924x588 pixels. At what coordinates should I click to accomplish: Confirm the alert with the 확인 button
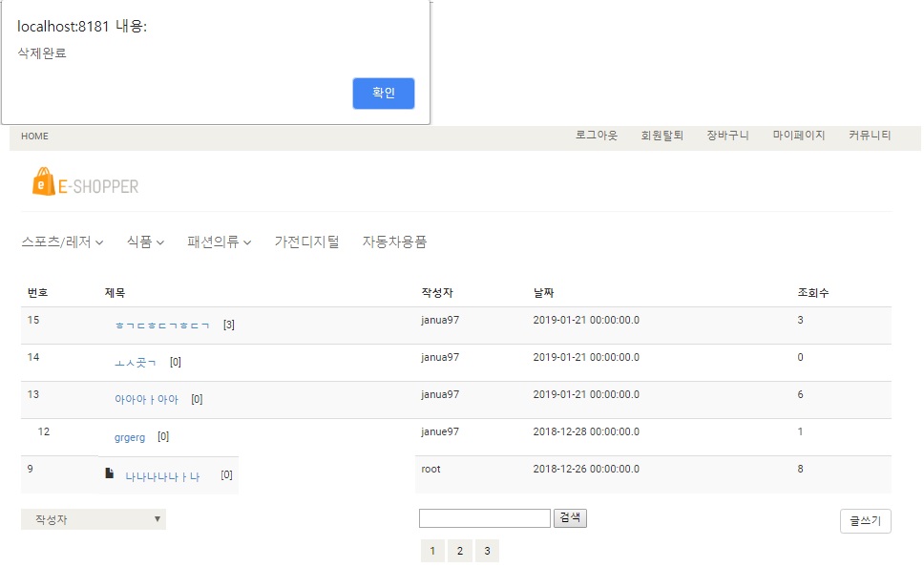point(383,94)
